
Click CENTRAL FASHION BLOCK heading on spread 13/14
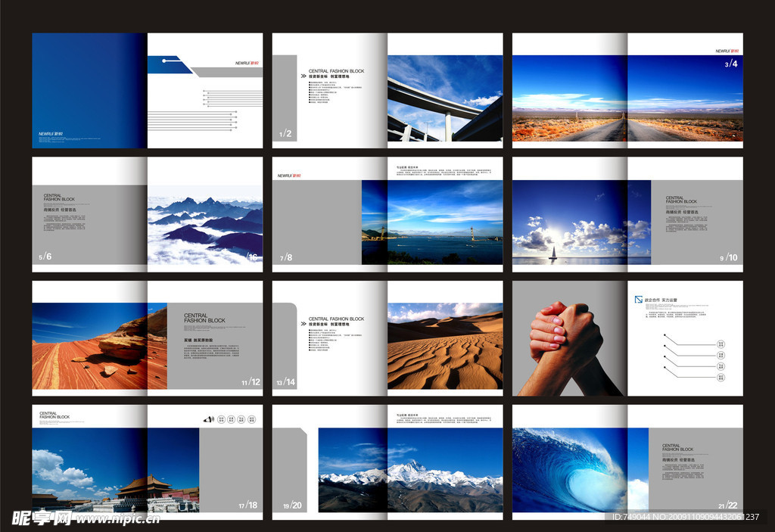(337, 319)
